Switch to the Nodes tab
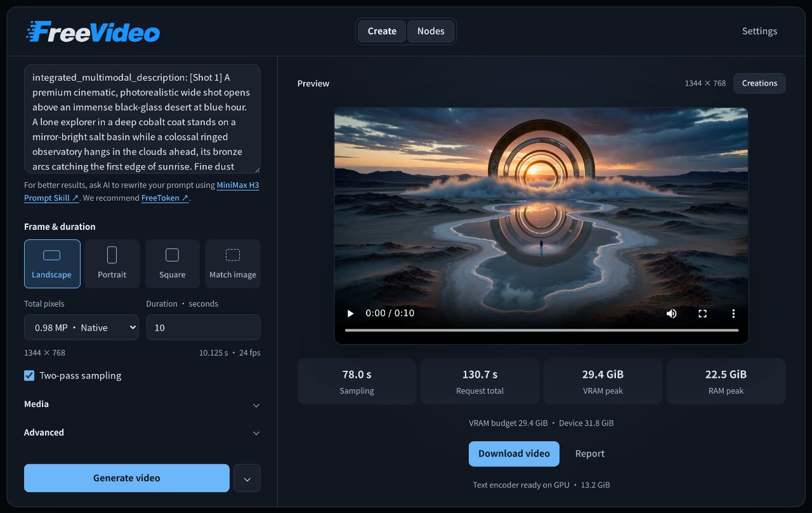The image size is (812, 513). point(431,31)
